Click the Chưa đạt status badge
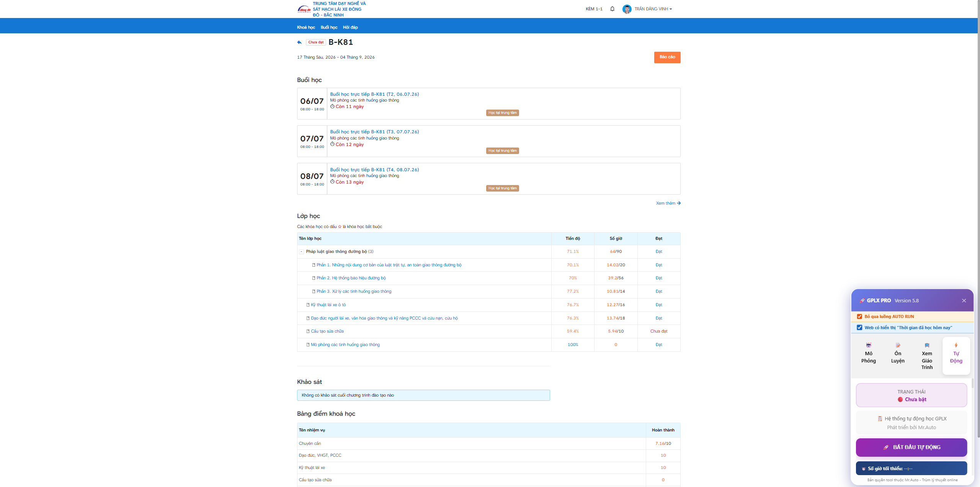 click(316, 42)
